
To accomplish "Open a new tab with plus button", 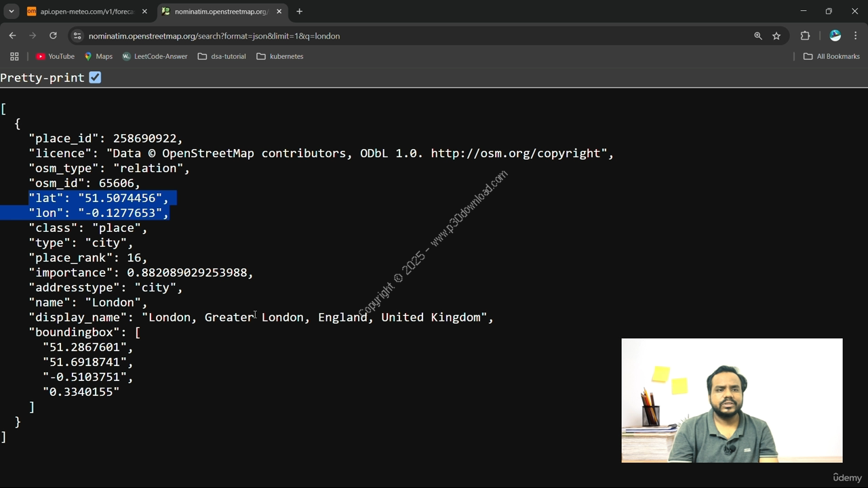I will [x=299, y=12].
